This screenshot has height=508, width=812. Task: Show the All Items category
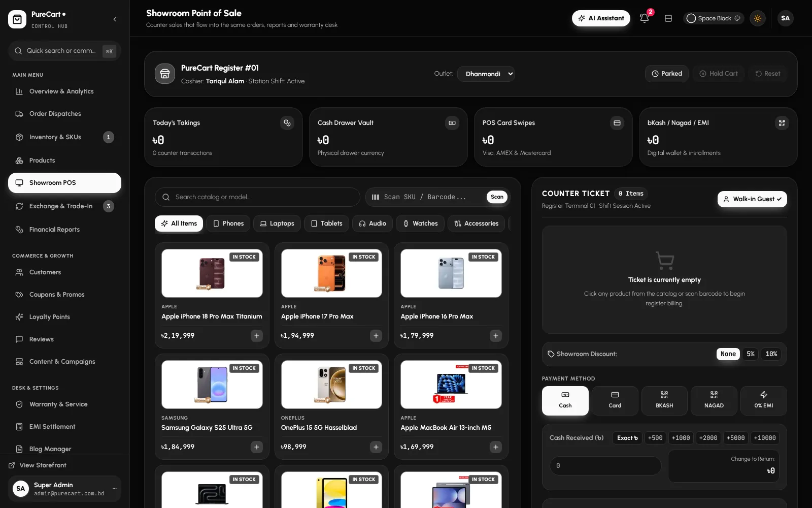point(179,224)
